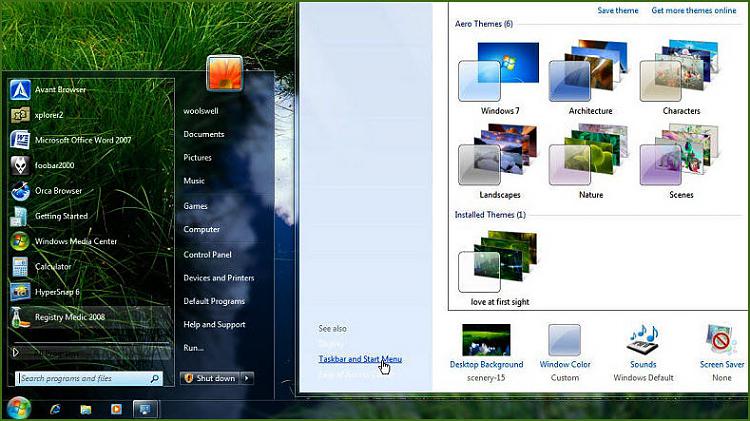Open Control Panel from the Start menu
This screenshot has width=750, height=421.
click(207, 255)
